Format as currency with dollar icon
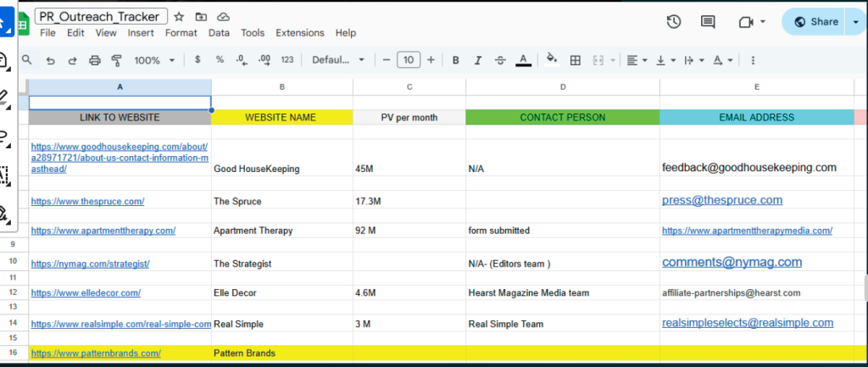This screenshot has height=367, width=868. [x=198, y=60]
